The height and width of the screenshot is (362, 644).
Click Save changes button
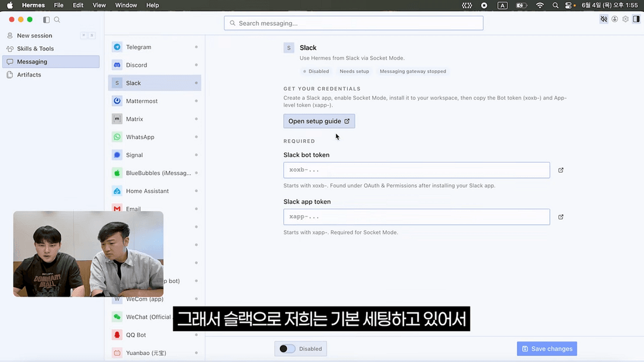(547, 349)
